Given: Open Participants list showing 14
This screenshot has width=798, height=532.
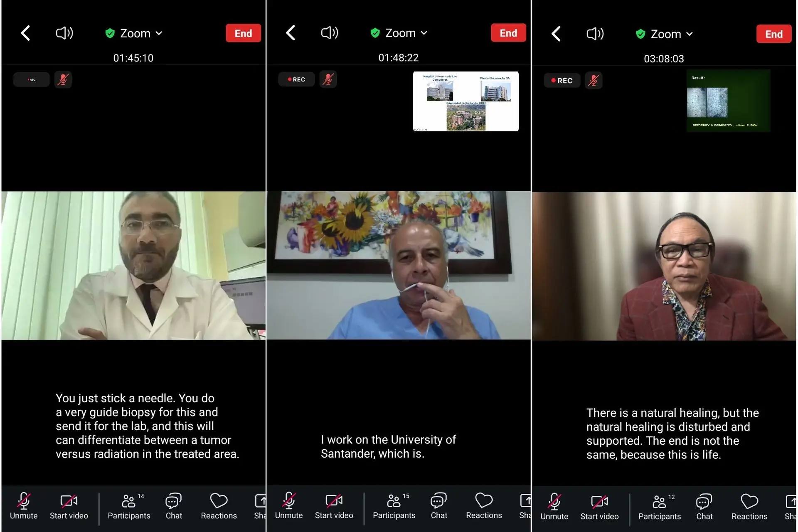Looking at the screenshot, I should [129, 506].
